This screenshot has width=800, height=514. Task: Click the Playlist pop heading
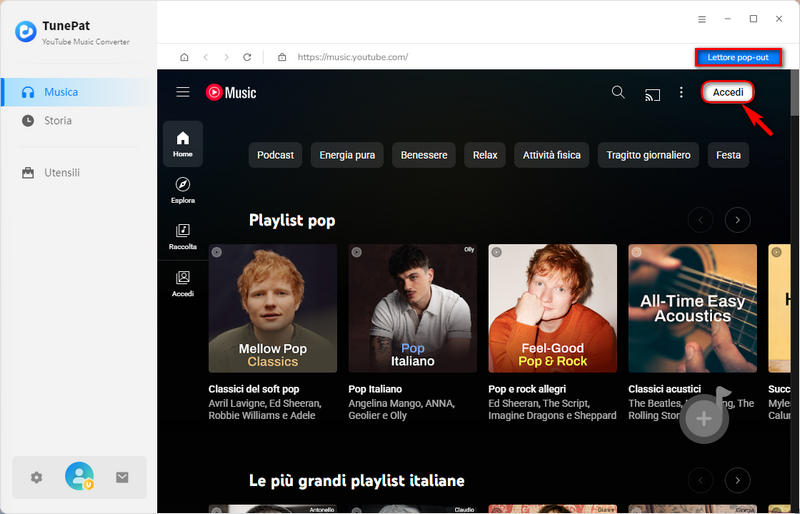pos(292,221)
